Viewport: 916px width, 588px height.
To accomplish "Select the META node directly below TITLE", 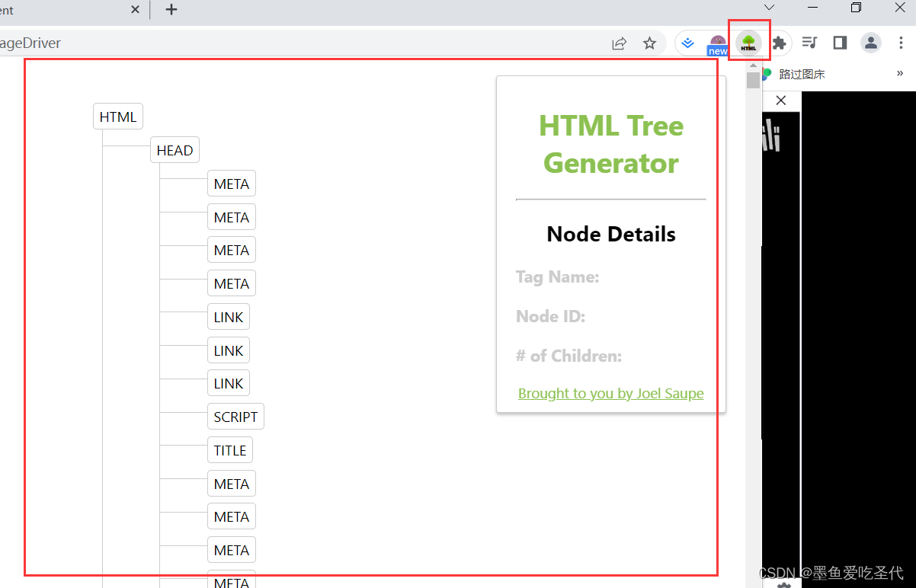I will [x=231, y=484].
